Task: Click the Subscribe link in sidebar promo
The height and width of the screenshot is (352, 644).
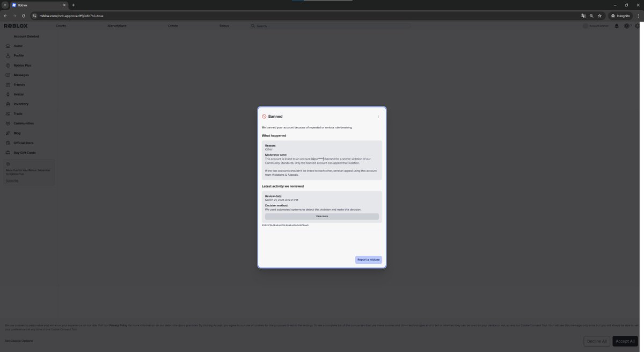Action: click(x=12, y=181)
